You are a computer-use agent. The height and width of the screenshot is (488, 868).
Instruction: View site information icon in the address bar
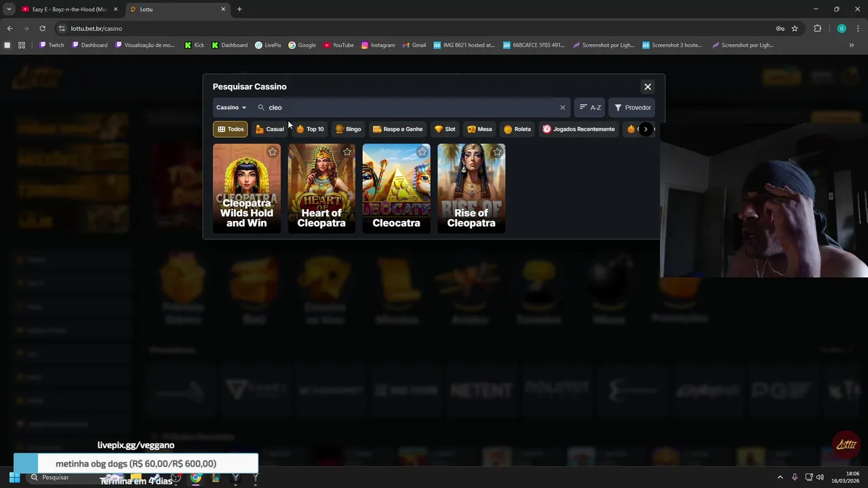(62, 28)
